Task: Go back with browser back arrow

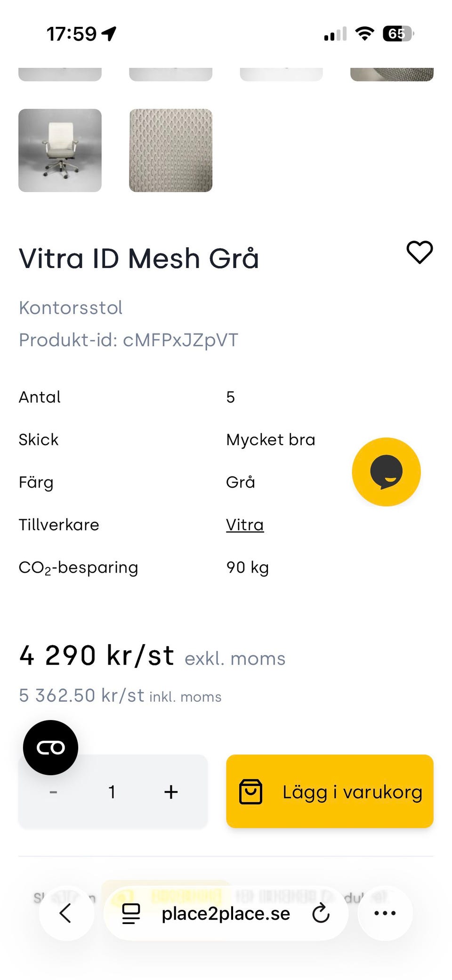Action: coord(66,913)
